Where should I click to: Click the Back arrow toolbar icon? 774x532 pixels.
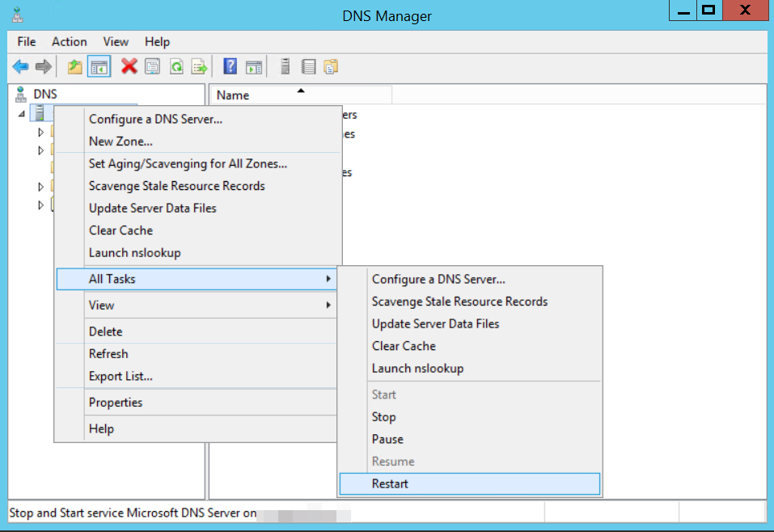[21, 66]
